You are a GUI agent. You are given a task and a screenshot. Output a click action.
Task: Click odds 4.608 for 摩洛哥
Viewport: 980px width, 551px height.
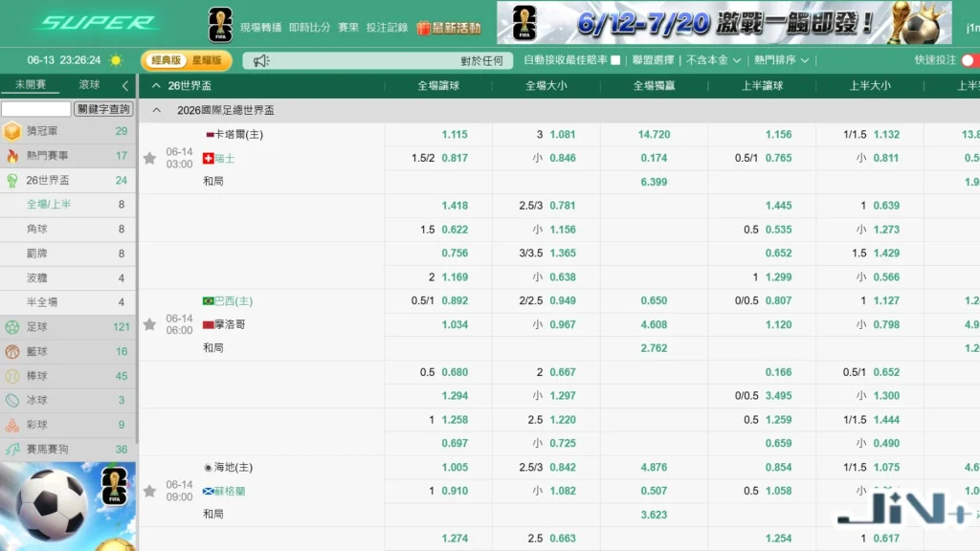click(x=654, y=325)
